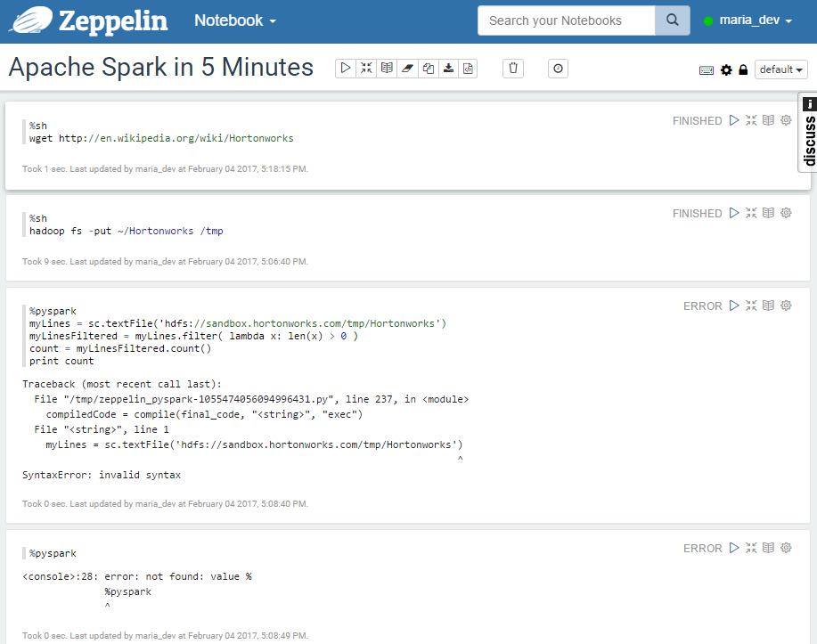Viewport: 817px width, 644px height.
Task: Toggle show/hide code for all paragraphs
Action: coord(366,69)
